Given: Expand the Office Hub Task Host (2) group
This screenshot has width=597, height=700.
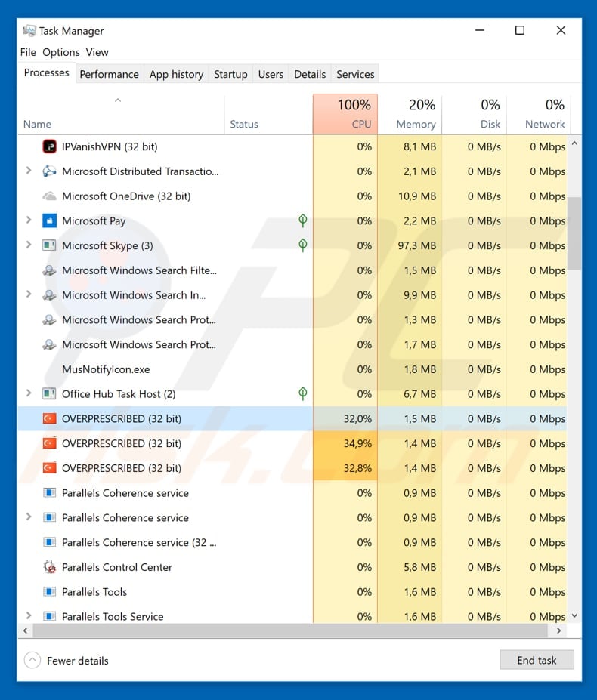Looking at the screenshot, I should pyautogui.click(x=29, y=393).
